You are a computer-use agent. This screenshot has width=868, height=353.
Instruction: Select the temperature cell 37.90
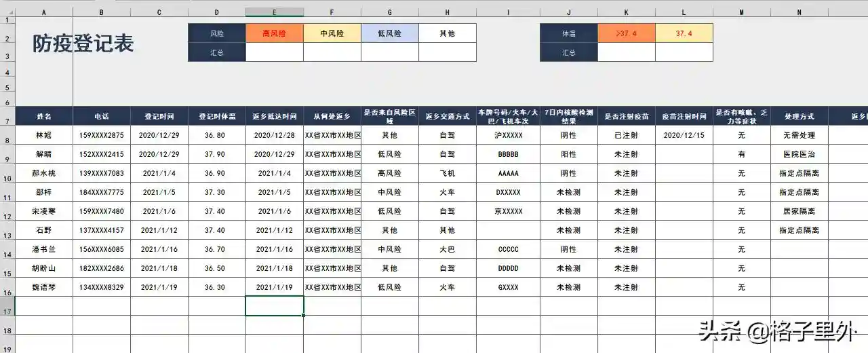(x=217, y=154)
